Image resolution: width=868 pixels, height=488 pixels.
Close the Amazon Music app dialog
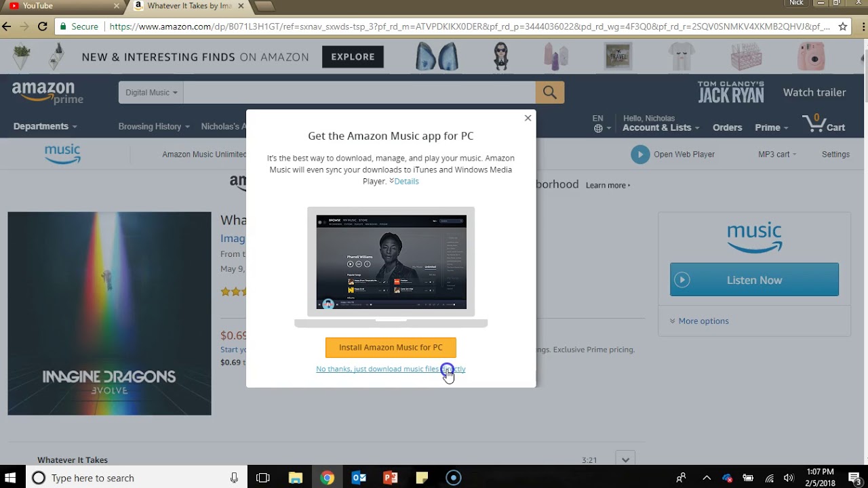pyautogui.click(x=528, y=118)
